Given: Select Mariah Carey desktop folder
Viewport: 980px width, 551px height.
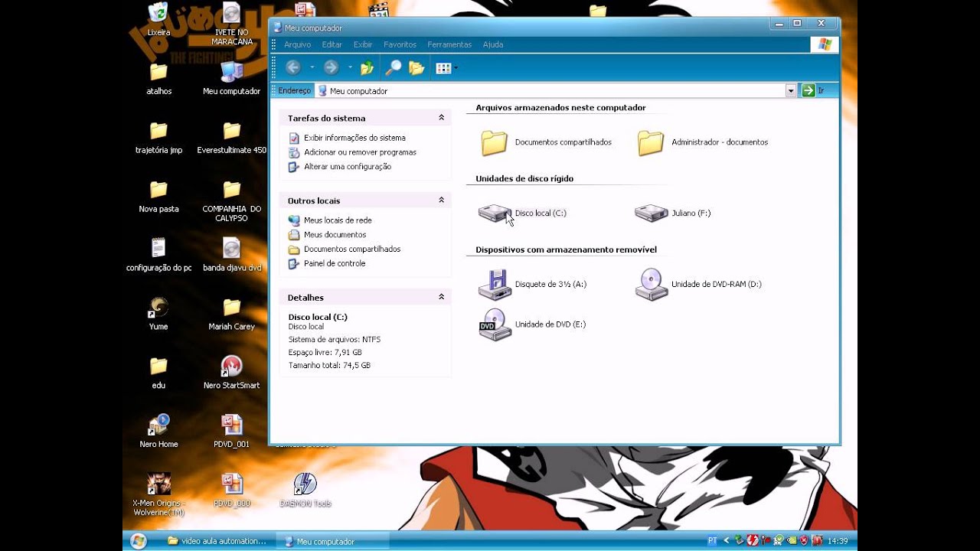Looking at the screenshot, I should (x=231, y=315).
